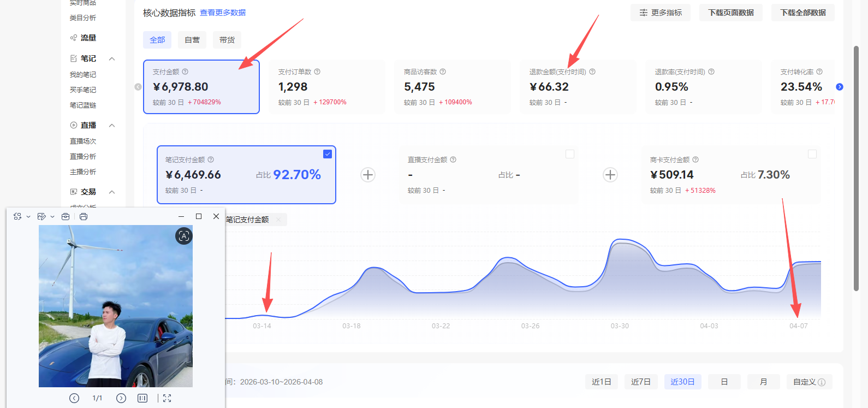Check the 商卡支付金额 checkbox
The width and height of the screenshot is (868, 408).
(812, 154)
